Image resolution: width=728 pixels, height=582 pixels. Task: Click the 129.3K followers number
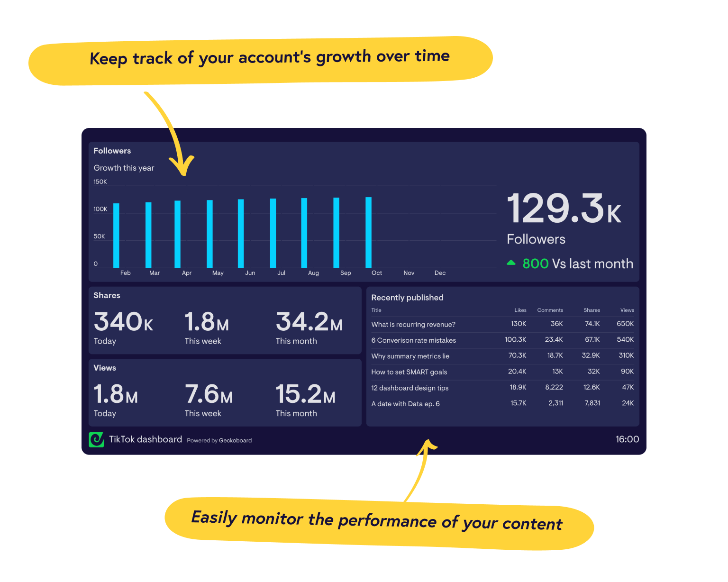point(564,208)
